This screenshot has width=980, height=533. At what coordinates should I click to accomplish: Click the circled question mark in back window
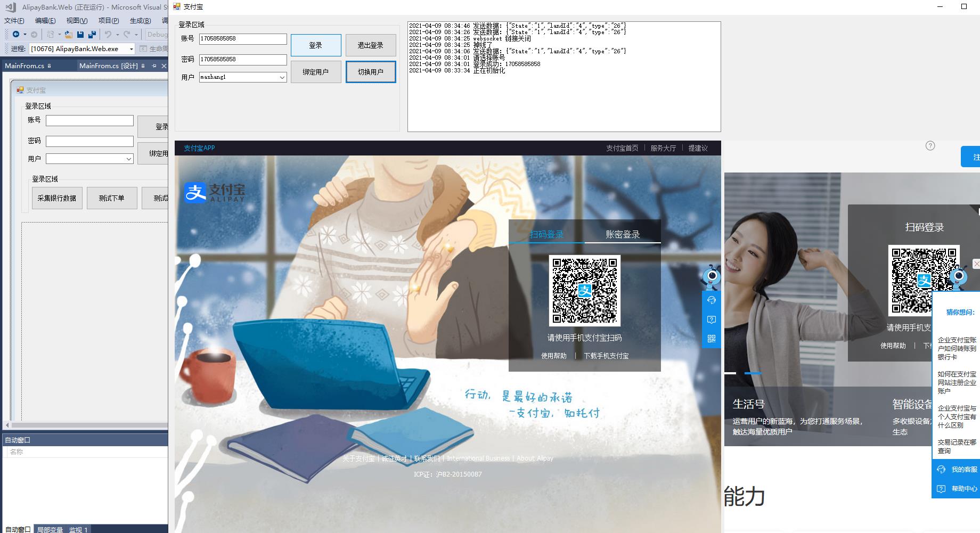click(930, 146)
